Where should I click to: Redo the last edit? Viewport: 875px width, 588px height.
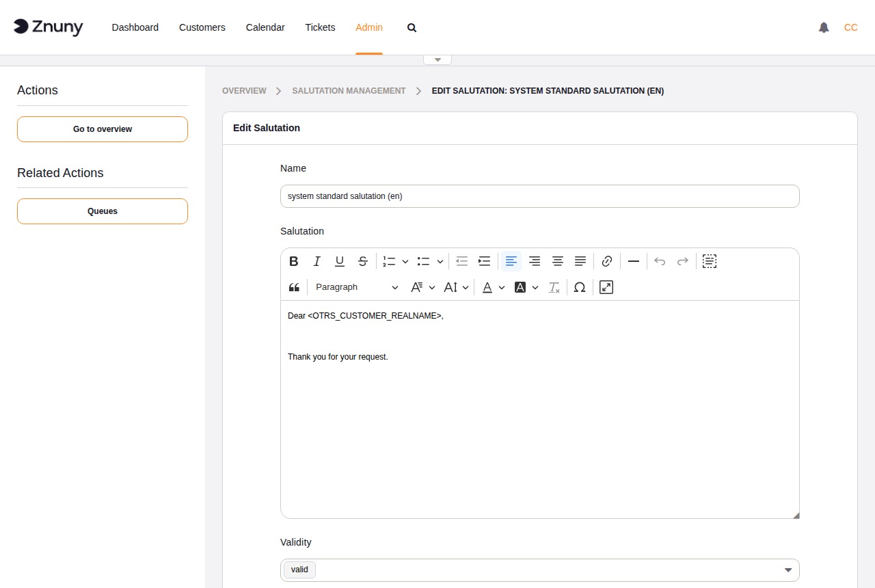(x=682, y=261)
